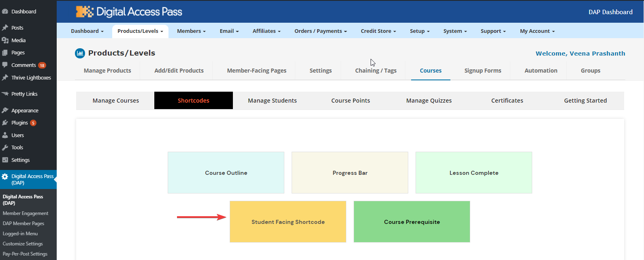
Task: Switch to the Manage Products tab
Action: [x=107, y=71]
